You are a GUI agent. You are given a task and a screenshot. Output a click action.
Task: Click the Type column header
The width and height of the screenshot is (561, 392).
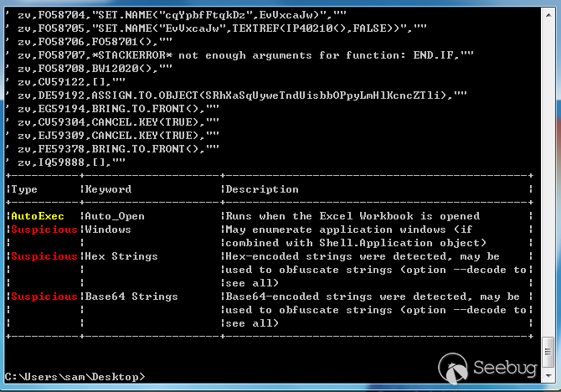click(x=24, y=189)
